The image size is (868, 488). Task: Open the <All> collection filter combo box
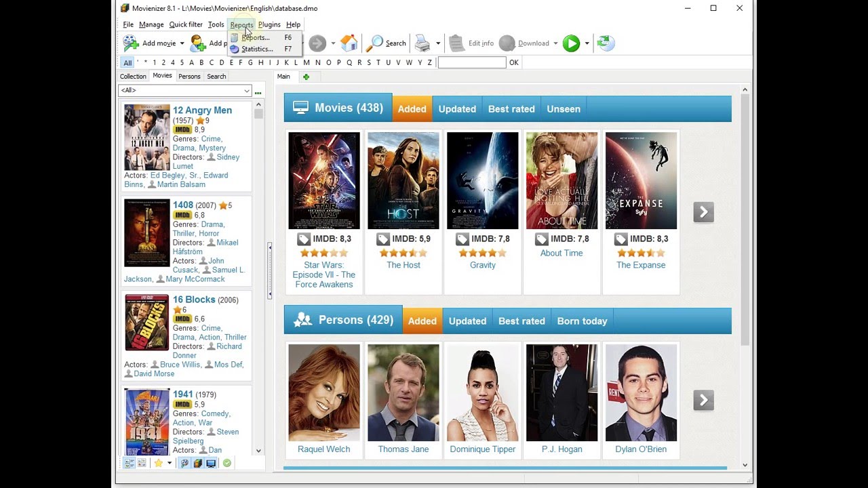(185, 90)
